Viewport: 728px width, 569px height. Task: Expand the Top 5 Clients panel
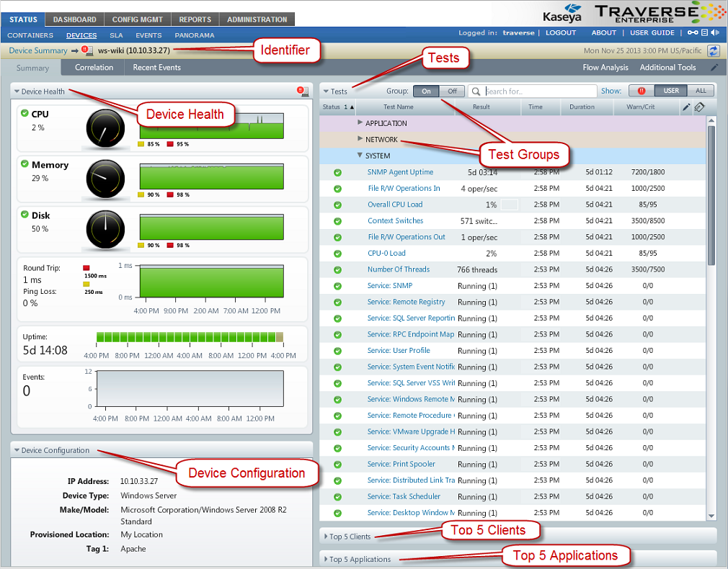tap(349, 537)
